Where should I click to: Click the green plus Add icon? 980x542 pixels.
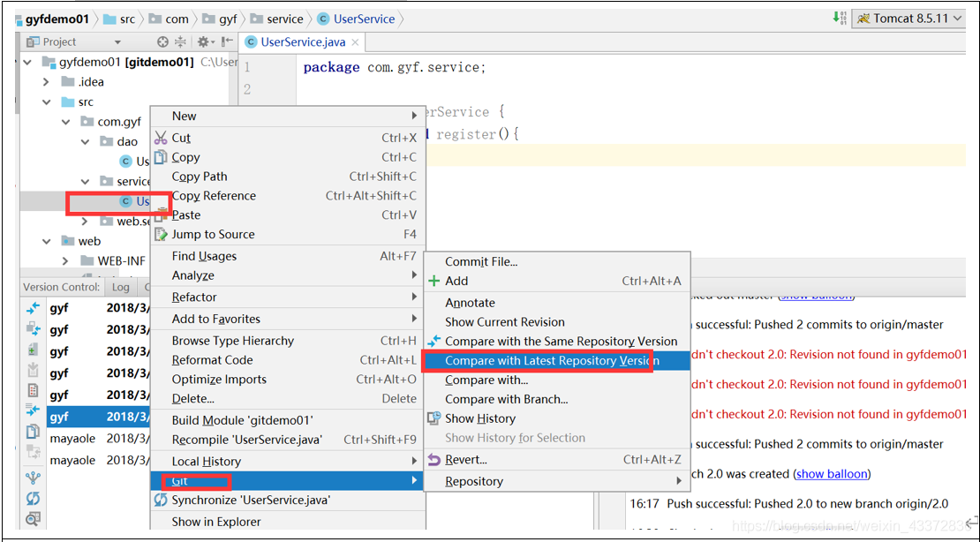point(433,282)
